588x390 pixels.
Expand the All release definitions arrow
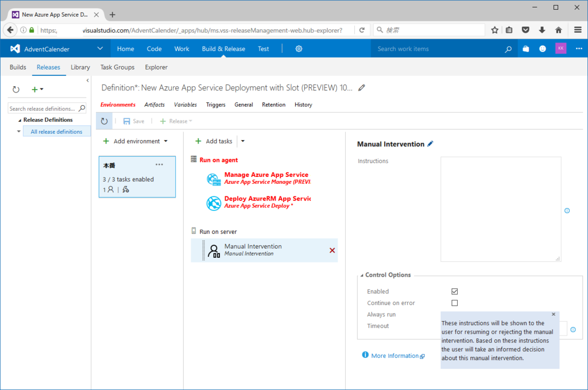tap(19, 132)
